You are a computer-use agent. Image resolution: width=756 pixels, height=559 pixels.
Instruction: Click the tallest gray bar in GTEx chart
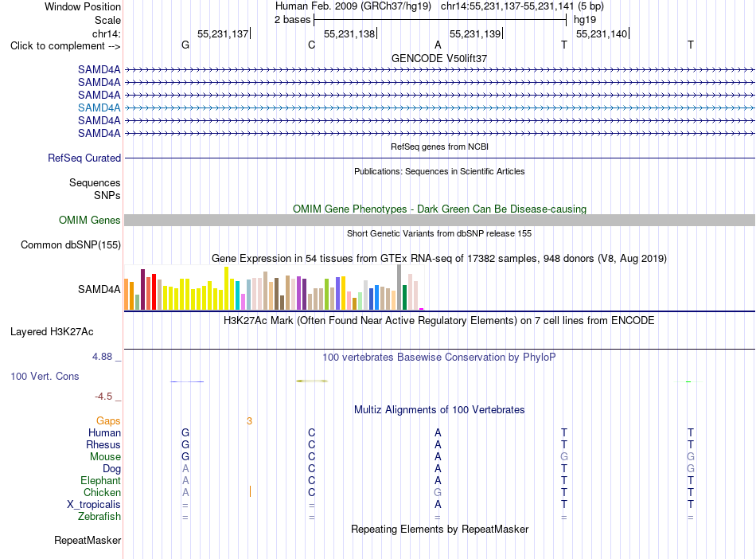tap(399, 287)
